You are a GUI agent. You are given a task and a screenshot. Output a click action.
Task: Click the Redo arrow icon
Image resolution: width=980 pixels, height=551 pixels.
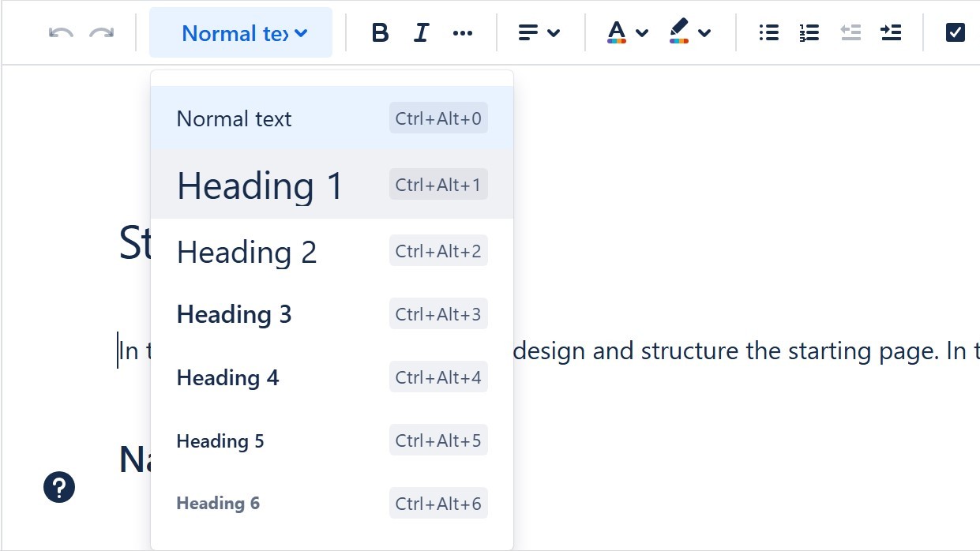click(x=101, y=32)
